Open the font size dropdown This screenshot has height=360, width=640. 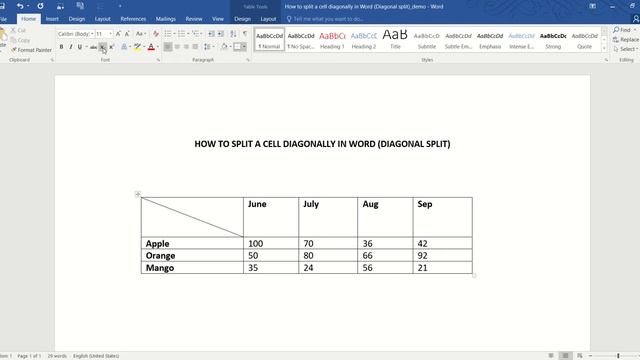111,34
